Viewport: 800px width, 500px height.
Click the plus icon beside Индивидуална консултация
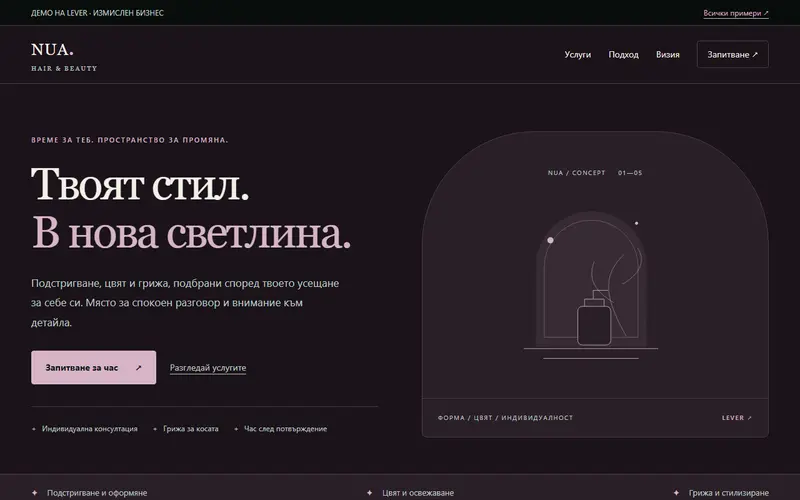point(34,429)
